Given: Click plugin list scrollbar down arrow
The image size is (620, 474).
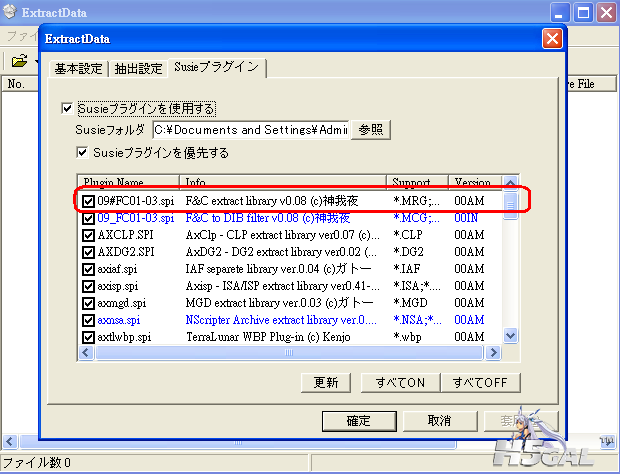Looking at the screenshot, I should pyautogui.click(x=511, y=336).
